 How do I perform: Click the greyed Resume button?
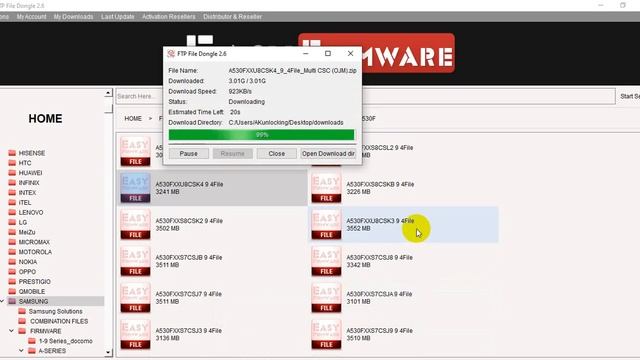point(233,153)
